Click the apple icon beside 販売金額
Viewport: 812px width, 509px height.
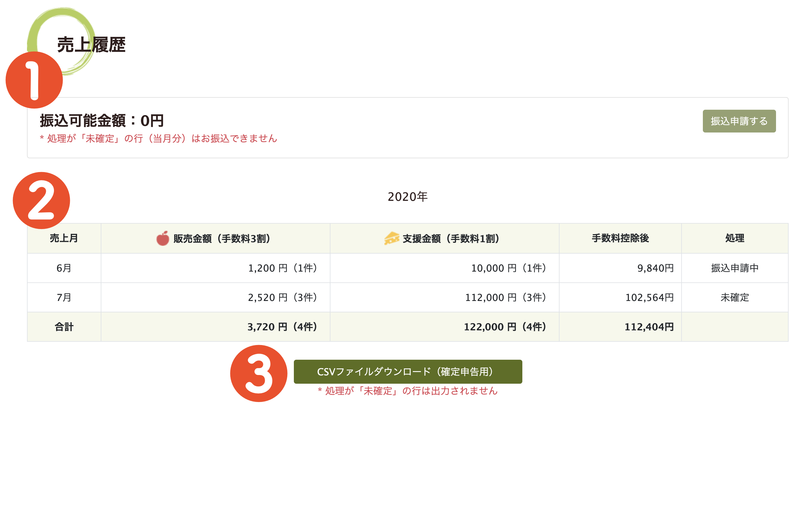[163, 238]
